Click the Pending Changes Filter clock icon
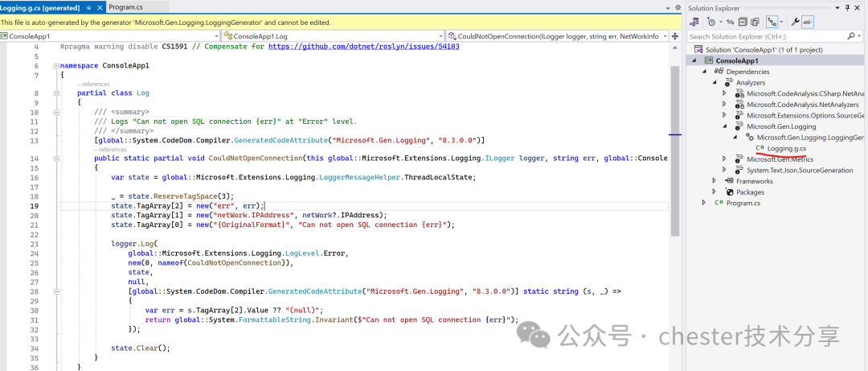Screen dimensions: 868x371 [x=711, y=23]
